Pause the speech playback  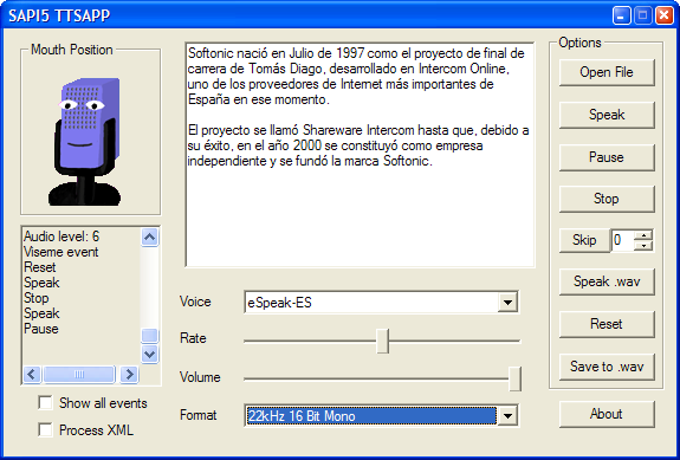pos(606,157)
